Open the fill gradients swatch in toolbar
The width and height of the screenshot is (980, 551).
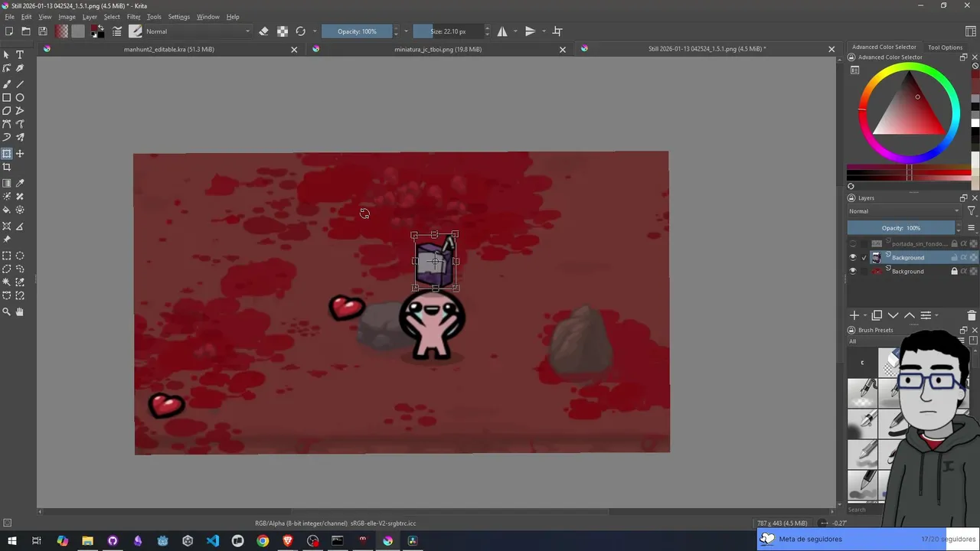coord(61,31)
